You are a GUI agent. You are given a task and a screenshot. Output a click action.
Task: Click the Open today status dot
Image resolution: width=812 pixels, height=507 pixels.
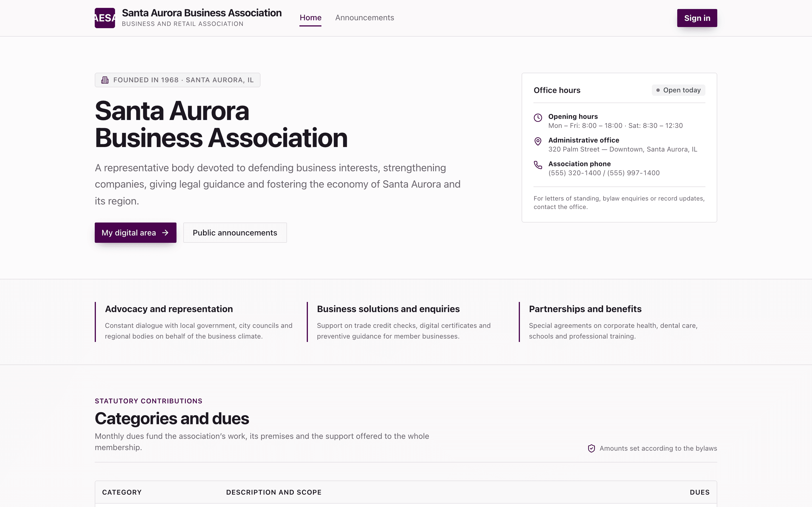point(658,90)
